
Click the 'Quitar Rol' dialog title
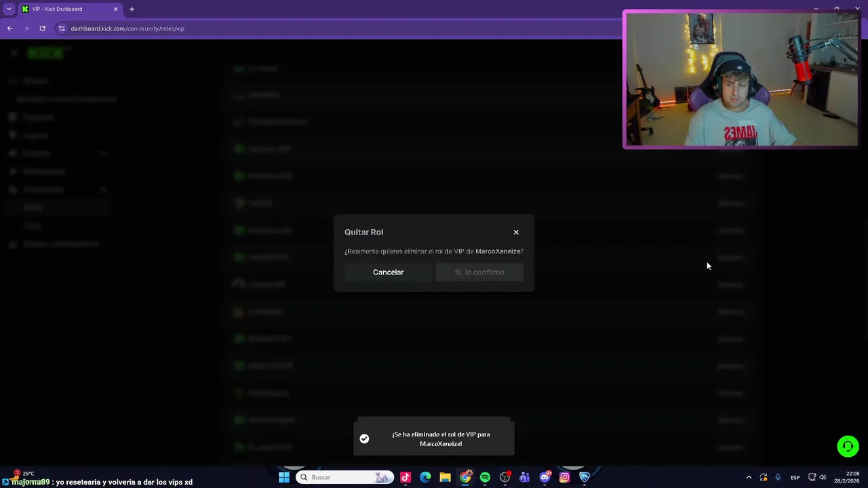[363, 232]
